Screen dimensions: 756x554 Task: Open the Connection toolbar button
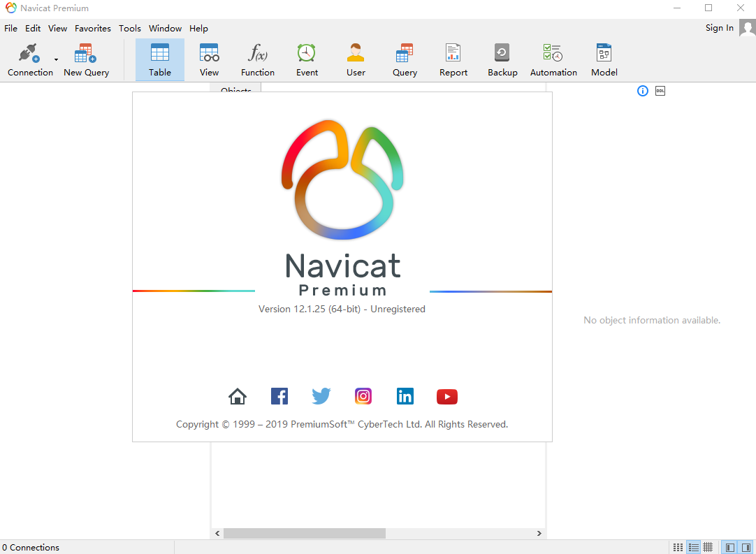(x=29, y=60)
